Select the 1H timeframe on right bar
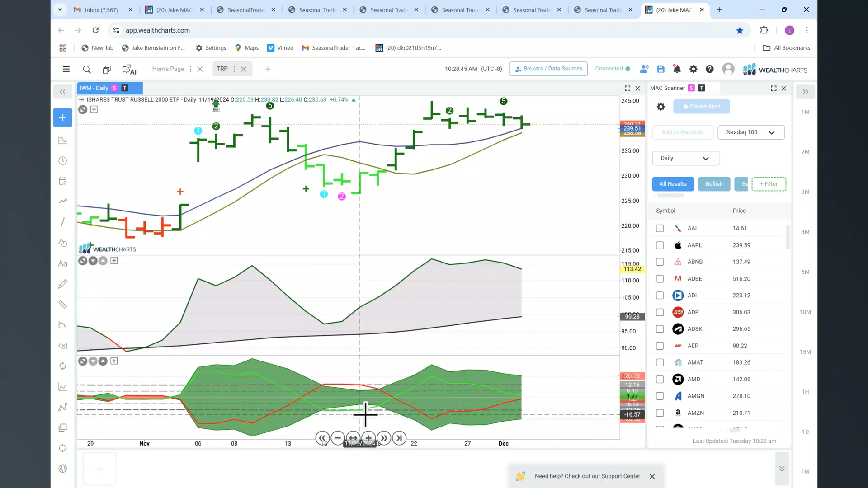868x488 pixels. coord(805,392)
